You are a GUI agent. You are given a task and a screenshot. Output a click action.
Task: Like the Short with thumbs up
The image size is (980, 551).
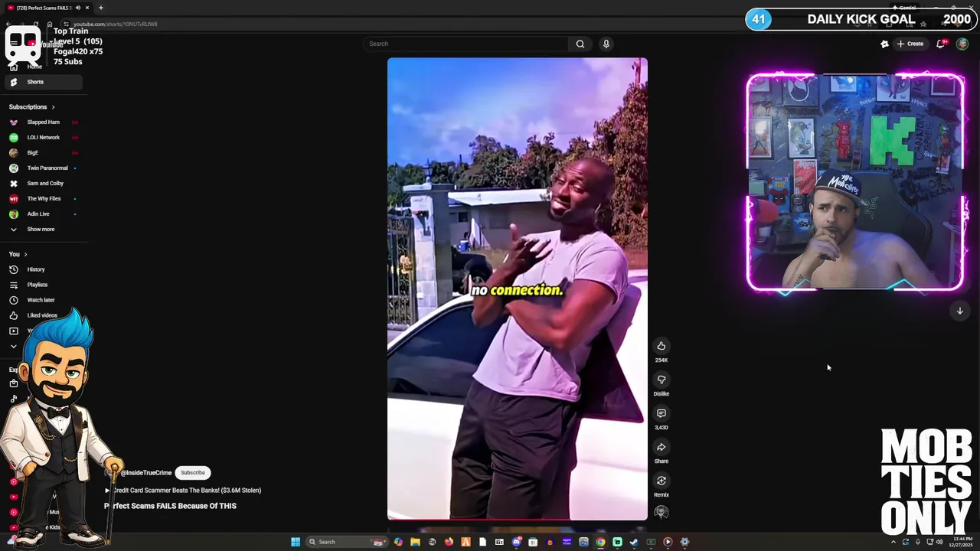[661, 346]
